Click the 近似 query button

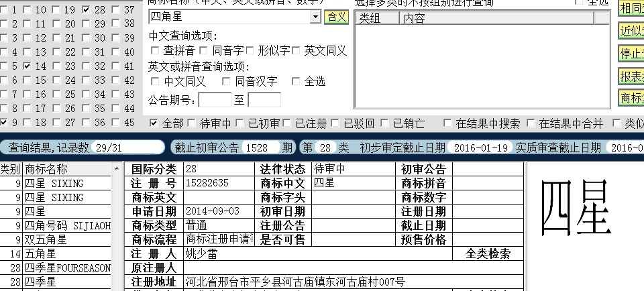click(631, 31)
